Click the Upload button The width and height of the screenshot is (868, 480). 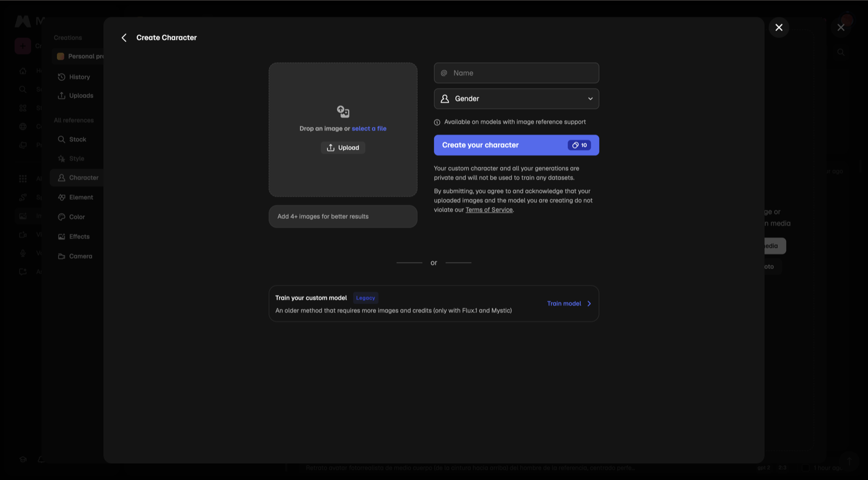click(343, 148)
